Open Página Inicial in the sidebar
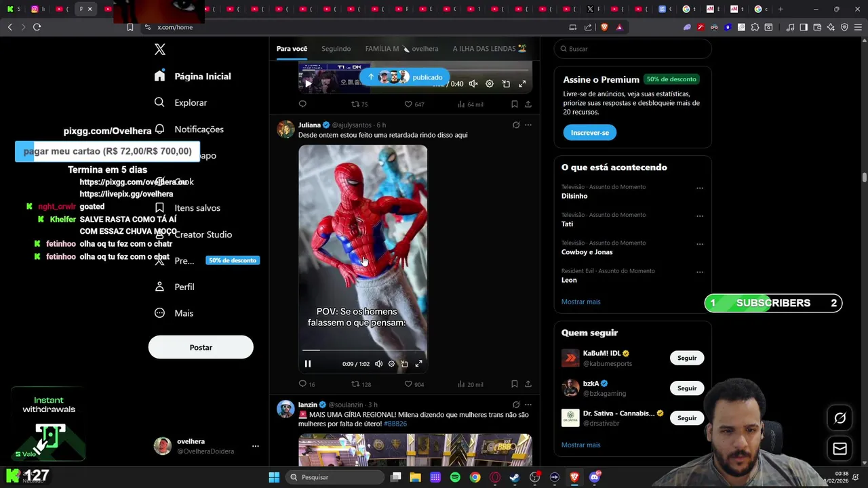The image size is (868, 488). click(x=193, y=76)
